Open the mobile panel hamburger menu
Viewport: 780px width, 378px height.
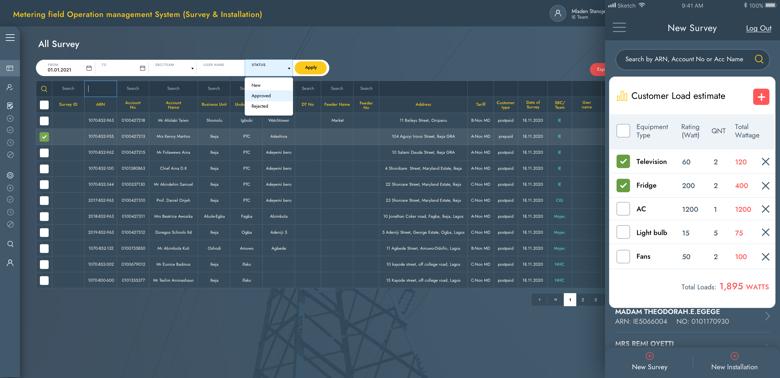click(619, 27)
